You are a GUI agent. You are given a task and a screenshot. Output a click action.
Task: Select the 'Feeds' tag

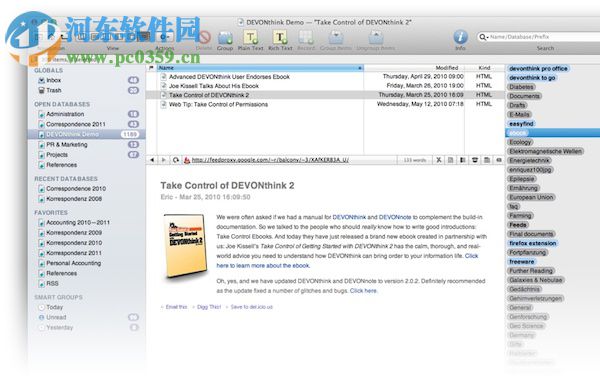(x=518, y=225)
